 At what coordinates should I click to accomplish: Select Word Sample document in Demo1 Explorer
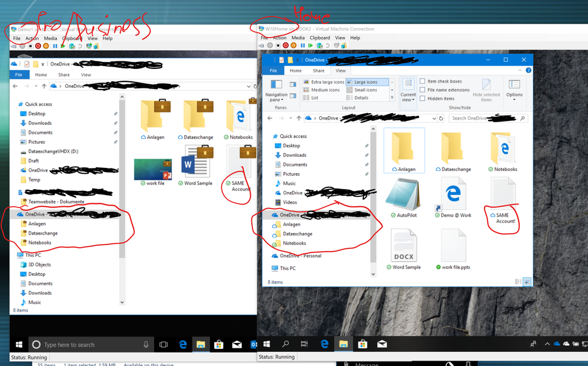tap(195, 166)
